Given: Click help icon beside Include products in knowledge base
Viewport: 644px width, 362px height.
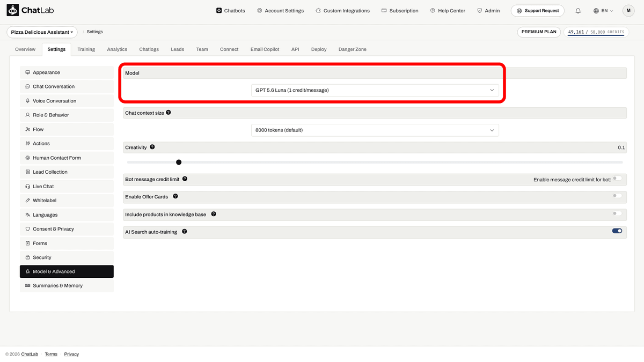Looking at the screenshot, I should [214, 214].
